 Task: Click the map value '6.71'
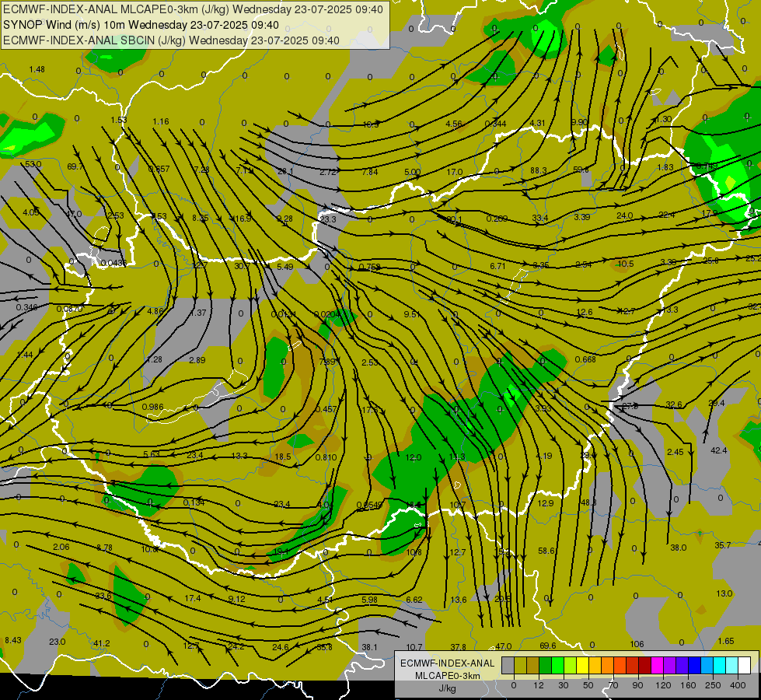pyautogui.click(x=497, y=266)
